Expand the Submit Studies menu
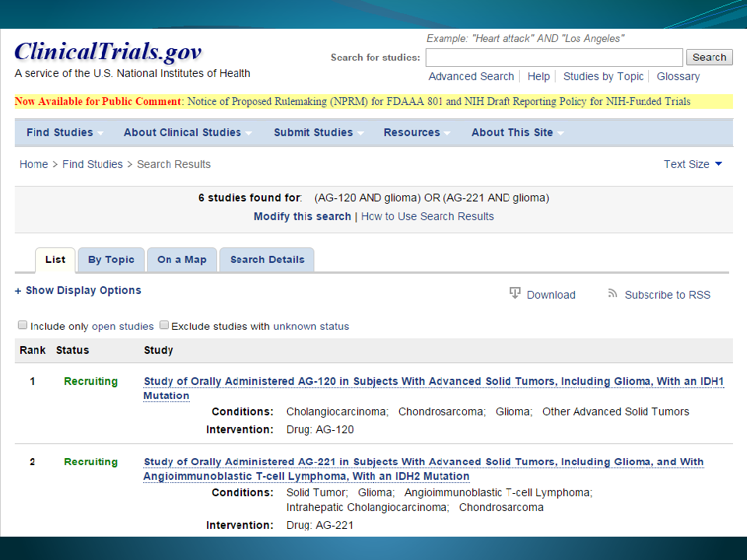Screen dimensions: 747x560 coord(318,132)
